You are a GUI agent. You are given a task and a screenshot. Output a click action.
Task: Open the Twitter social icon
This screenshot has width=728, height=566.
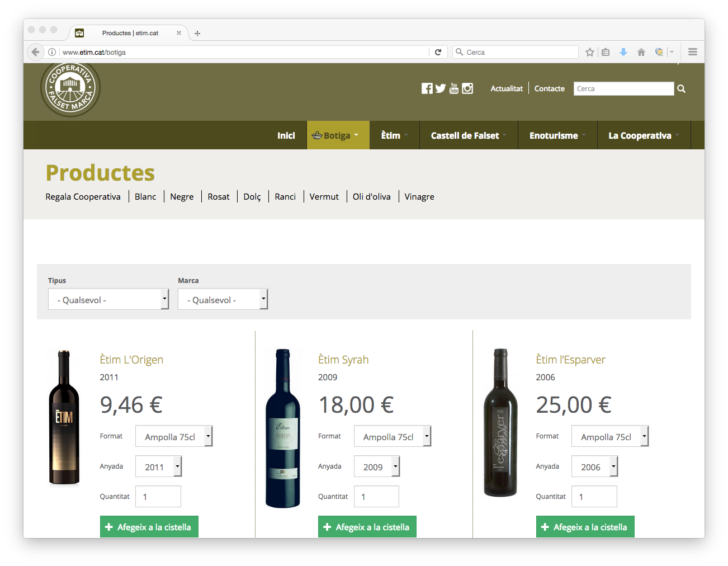441,88
